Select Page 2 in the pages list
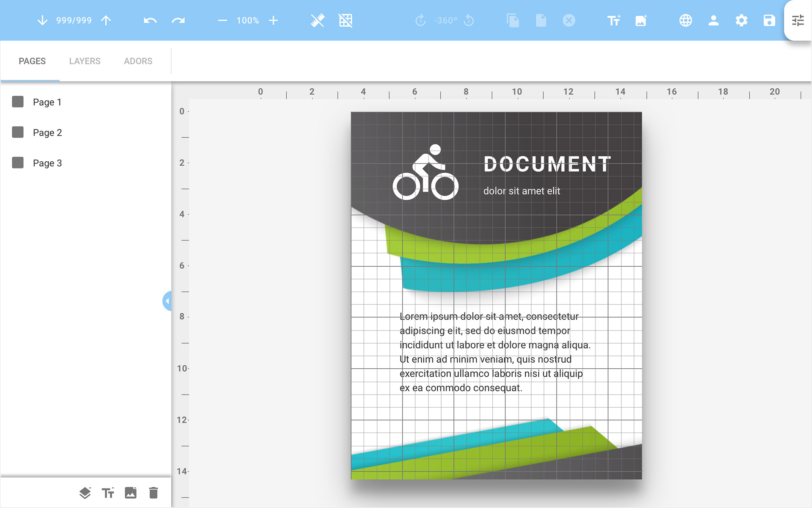 [x=47, y=133]
